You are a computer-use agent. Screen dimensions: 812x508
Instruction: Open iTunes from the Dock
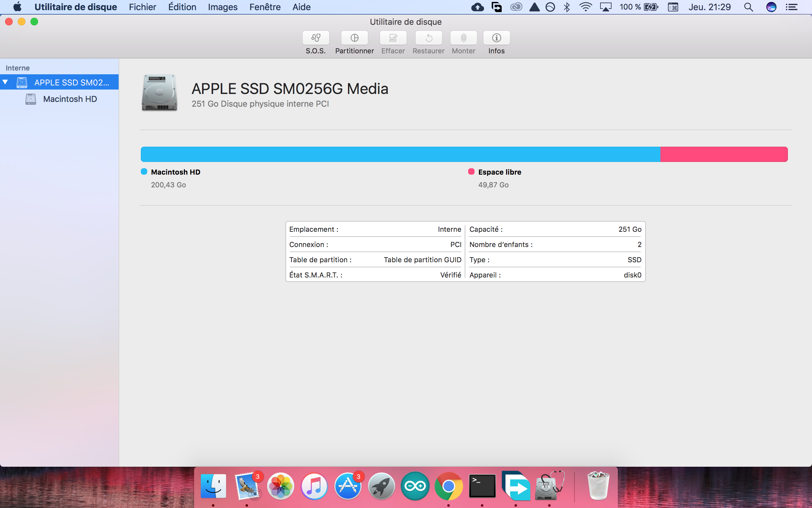pyautogui.click(x=314, y=486)
